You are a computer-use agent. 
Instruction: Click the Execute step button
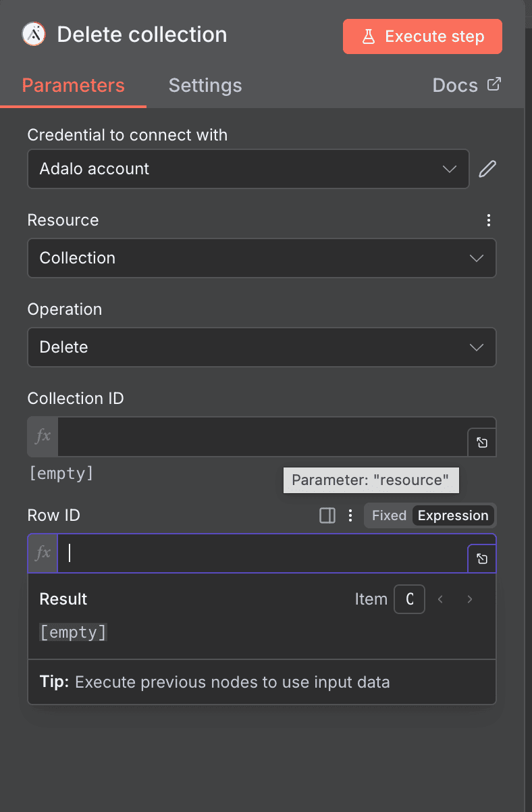point(422,36)
